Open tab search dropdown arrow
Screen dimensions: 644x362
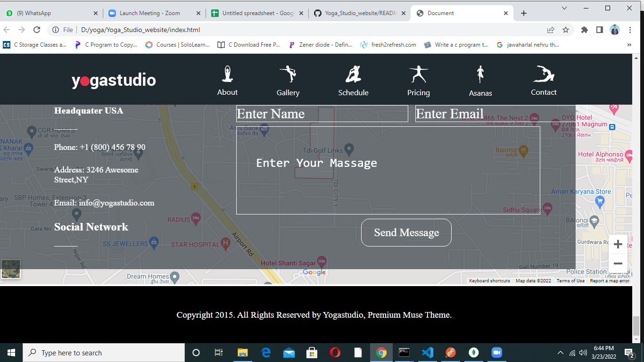pyautogui.click(x=564, y=8)
